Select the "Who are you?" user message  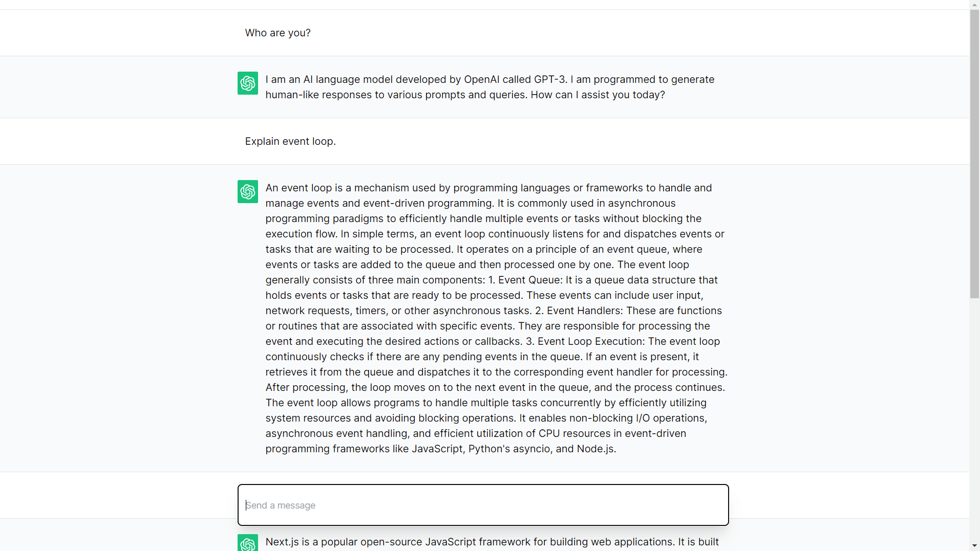click(278, 33)
